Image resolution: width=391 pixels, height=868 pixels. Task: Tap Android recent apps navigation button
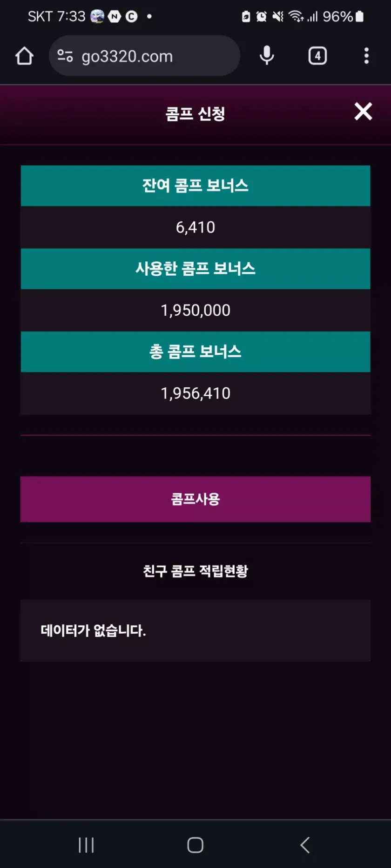click(x=86, y=845)
